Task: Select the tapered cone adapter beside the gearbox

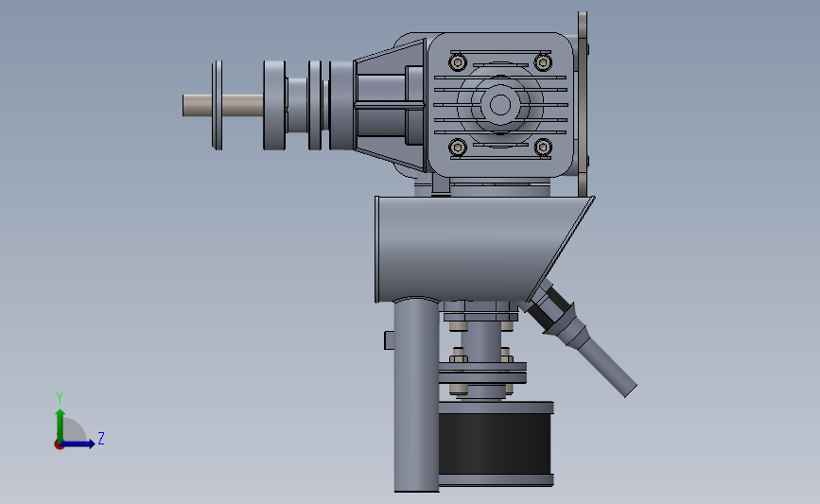Action: [x=390, y=105]
